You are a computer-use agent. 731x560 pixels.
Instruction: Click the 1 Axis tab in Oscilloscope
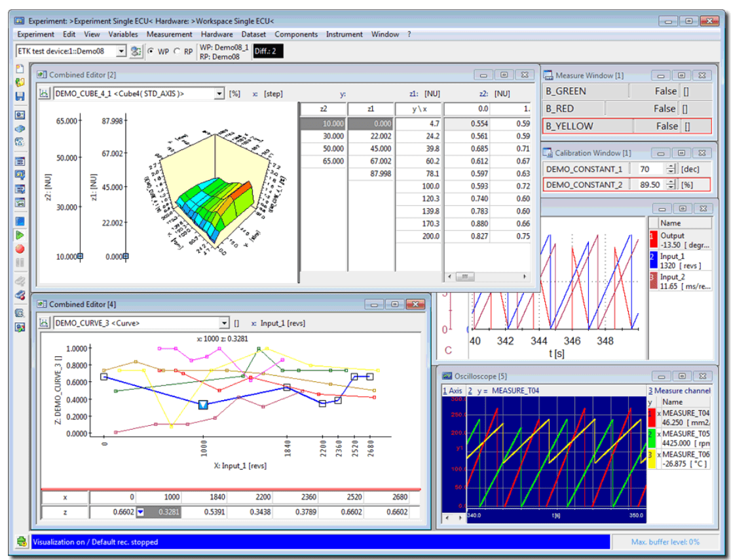[451, 391]
